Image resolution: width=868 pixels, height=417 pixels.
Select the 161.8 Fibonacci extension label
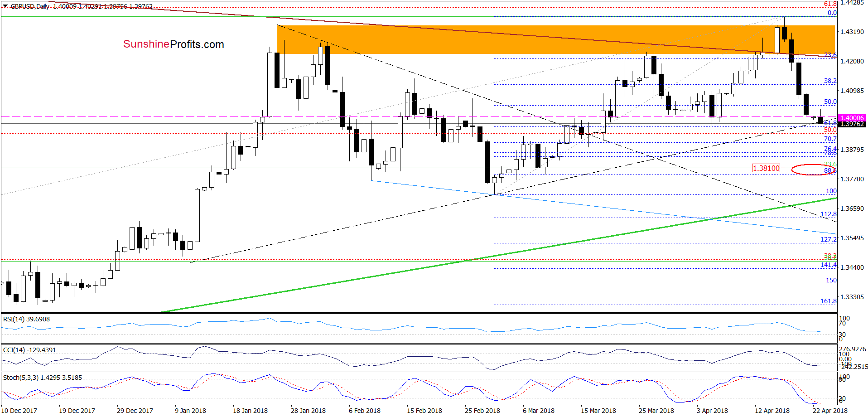(829, 301)
